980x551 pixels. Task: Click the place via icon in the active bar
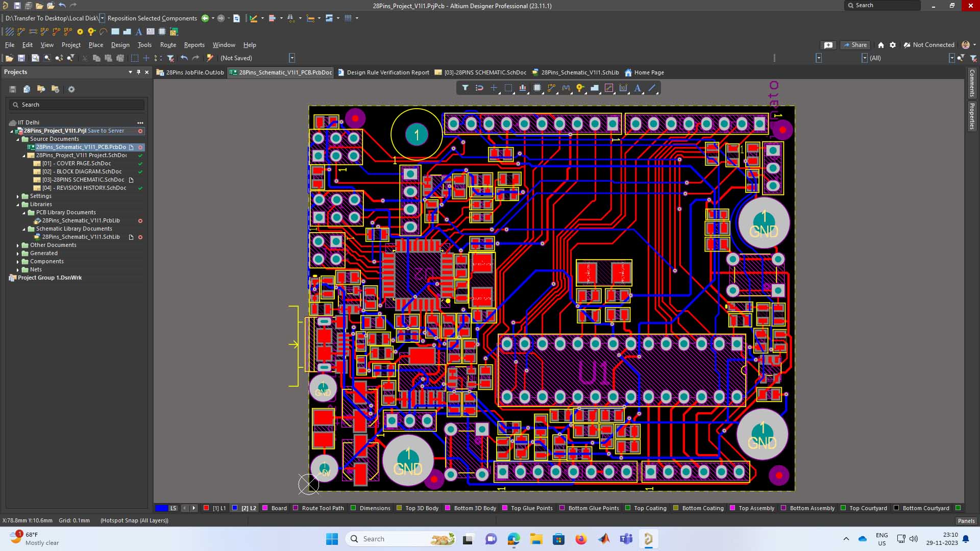point(580,88)
